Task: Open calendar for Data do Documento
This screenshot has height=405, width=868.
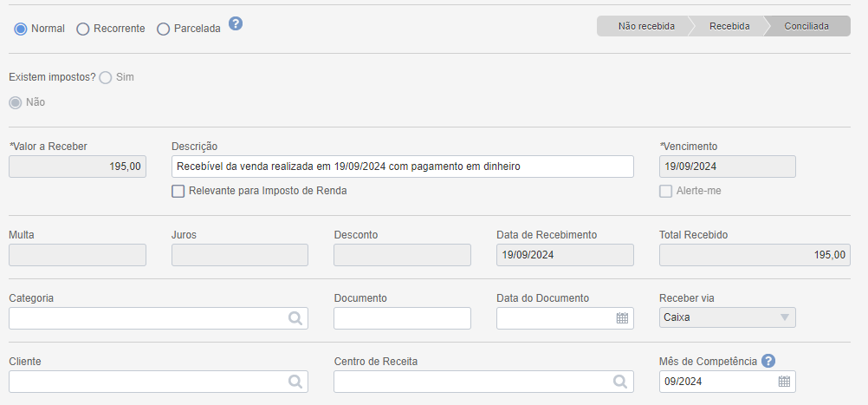Action: click(x=622, y=318)
